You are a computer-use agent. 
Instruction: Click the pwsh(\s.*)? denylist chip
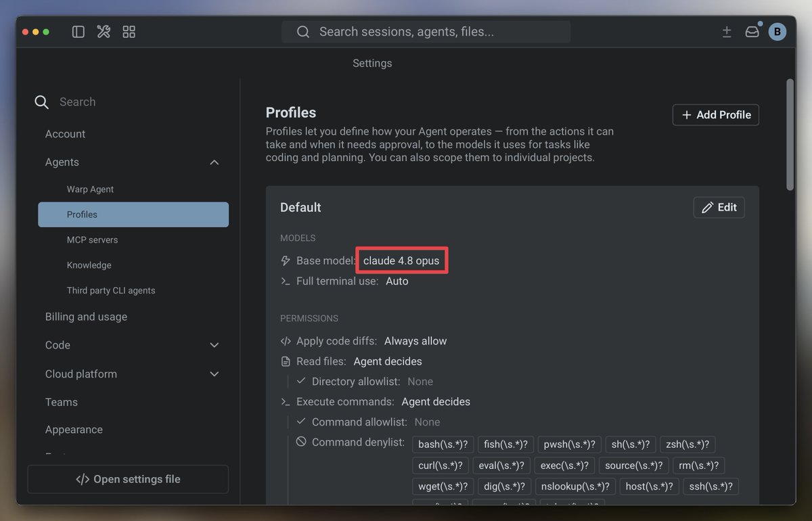(570, 445)
